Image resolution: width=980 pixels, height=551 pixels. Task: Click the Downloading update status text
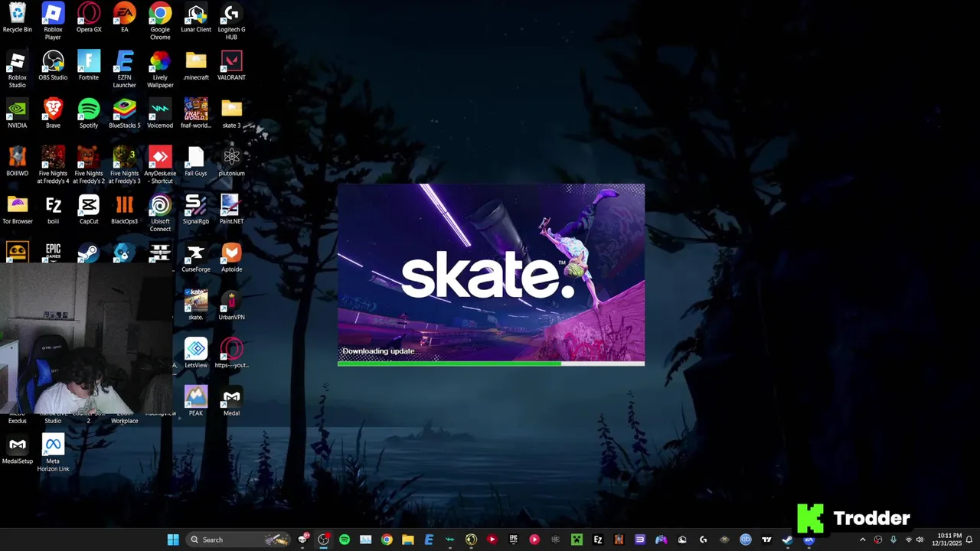[x=378, y=351]
